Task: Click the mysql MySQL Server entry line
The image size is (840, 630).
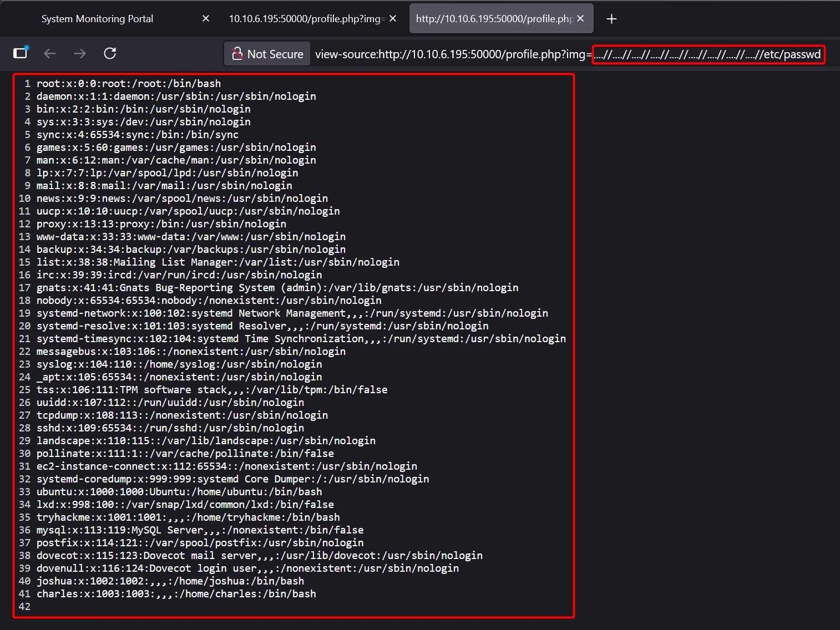Action: (200, 530)
